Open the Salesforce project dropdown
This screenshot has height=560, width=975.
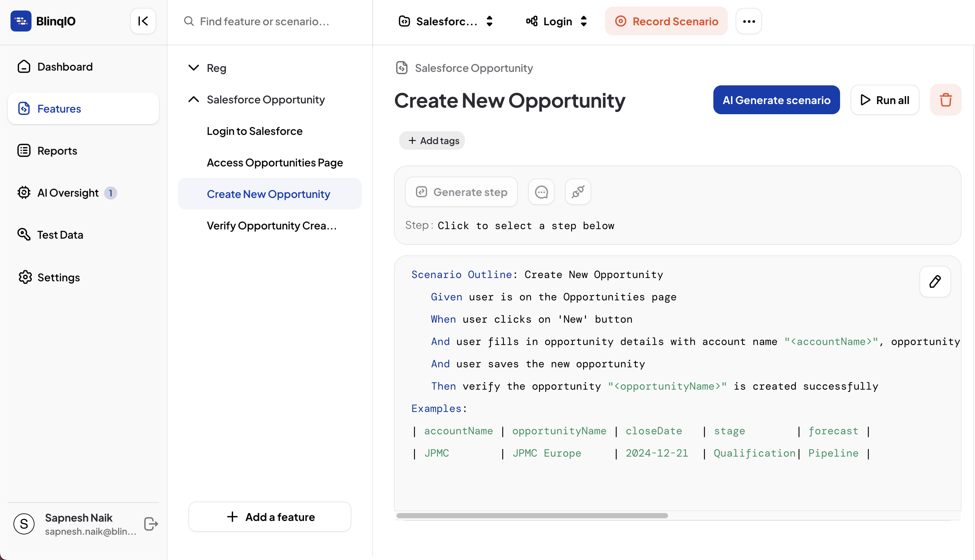[446, 21]
